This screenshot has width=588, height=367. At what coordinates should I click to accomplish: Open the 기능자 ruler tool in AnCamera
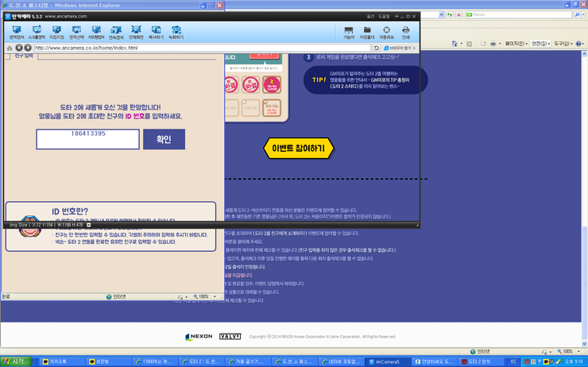349,33
